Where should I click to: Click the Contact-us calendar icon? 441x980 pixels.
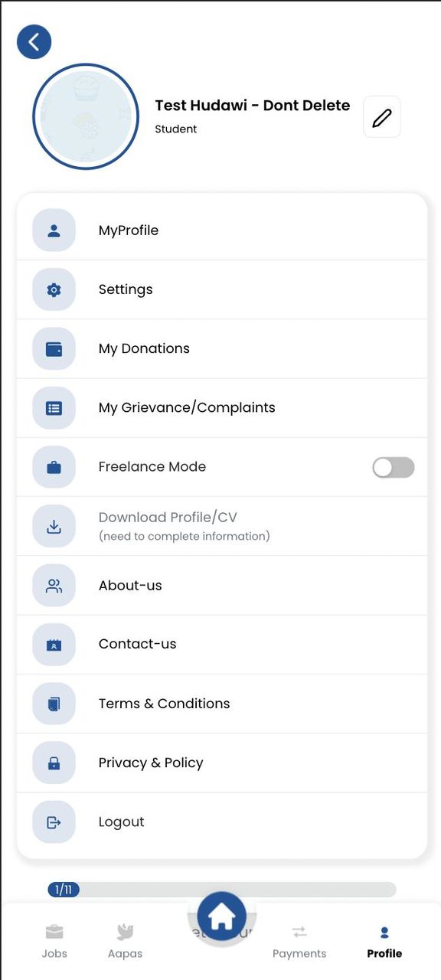tap(54, 644)
